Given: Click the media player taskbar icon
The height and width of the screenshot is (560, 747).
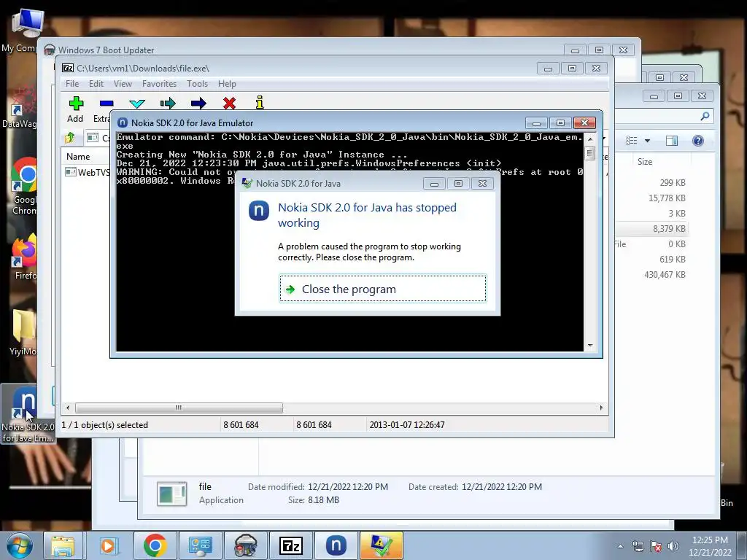Looking at the screenshot, I should point(108,545).
